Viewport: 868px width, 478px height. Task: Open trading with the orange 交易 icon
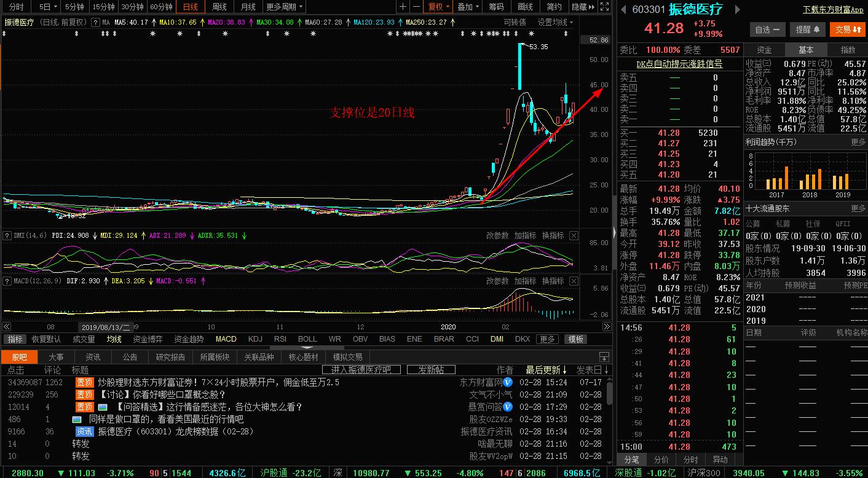848,29
